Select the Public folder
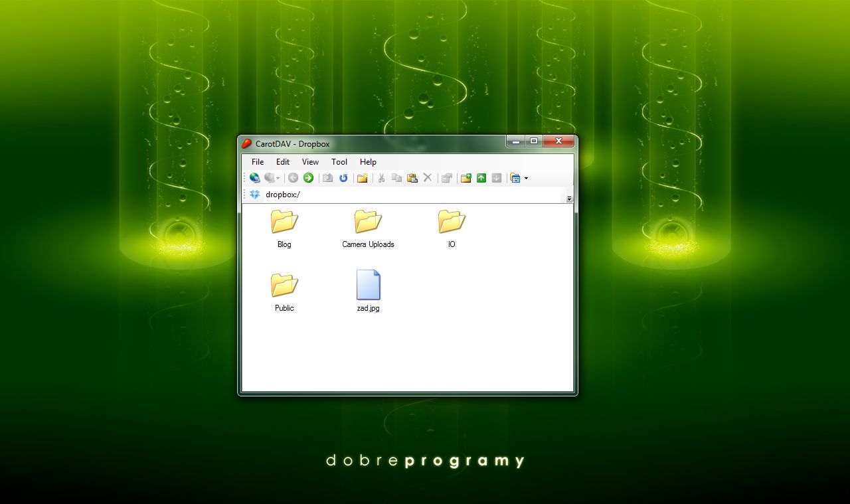This screenshot has height=504, width=850. (284, 292)
